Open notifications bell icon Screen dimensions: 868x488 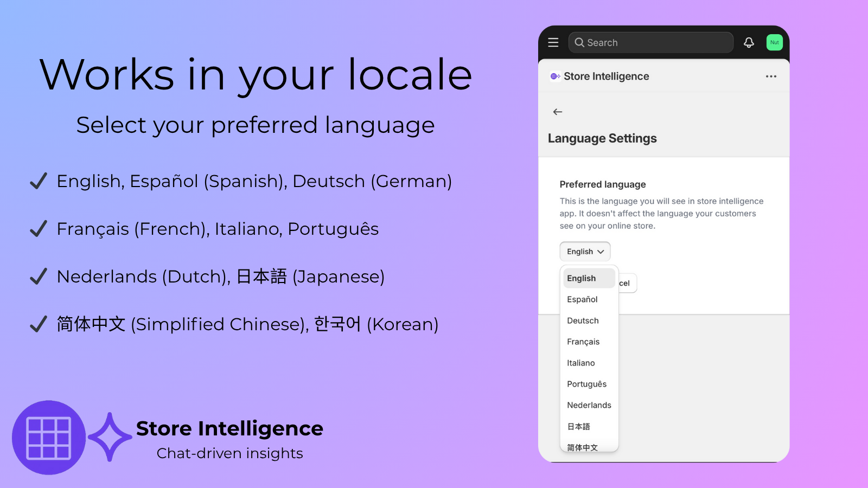point(749,42)
